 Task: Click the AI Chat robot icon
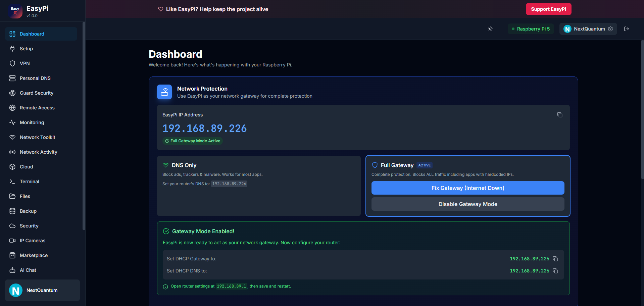tap(12, 270)
